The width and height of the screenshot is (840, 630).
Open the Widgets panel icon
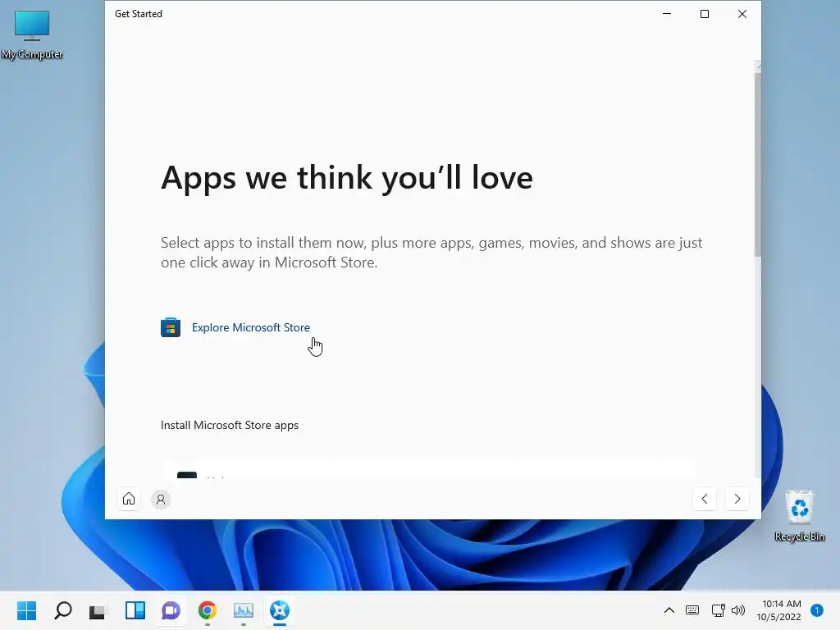tap(135, 610)
